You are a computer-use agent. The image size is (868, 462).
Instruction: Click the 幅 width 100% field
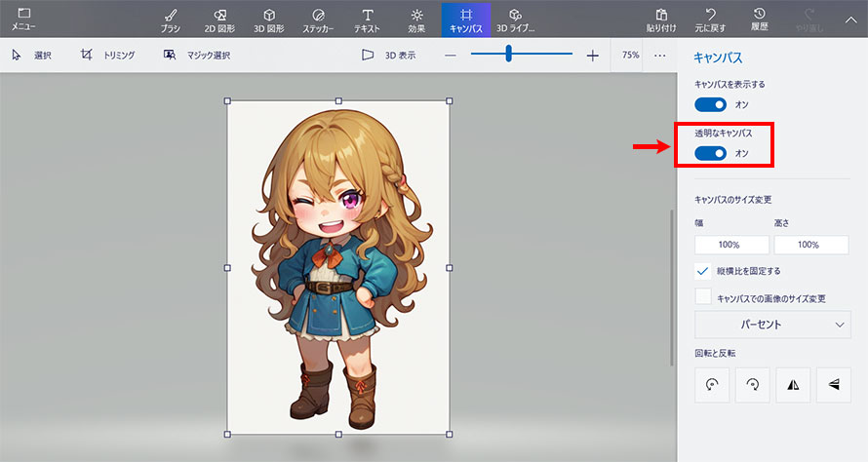point(731,245)
